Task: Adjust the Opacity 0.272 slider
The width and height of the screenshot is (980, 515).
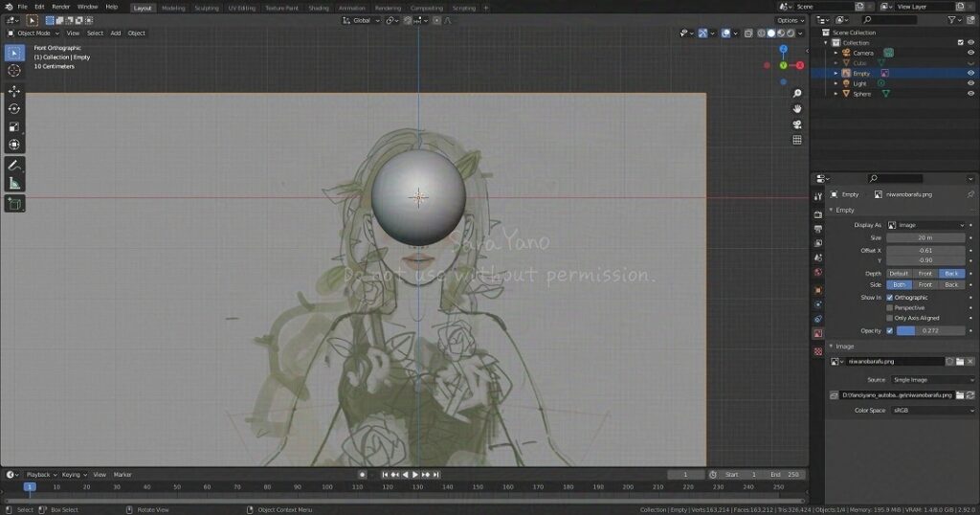Action: (x=930, y=330)
